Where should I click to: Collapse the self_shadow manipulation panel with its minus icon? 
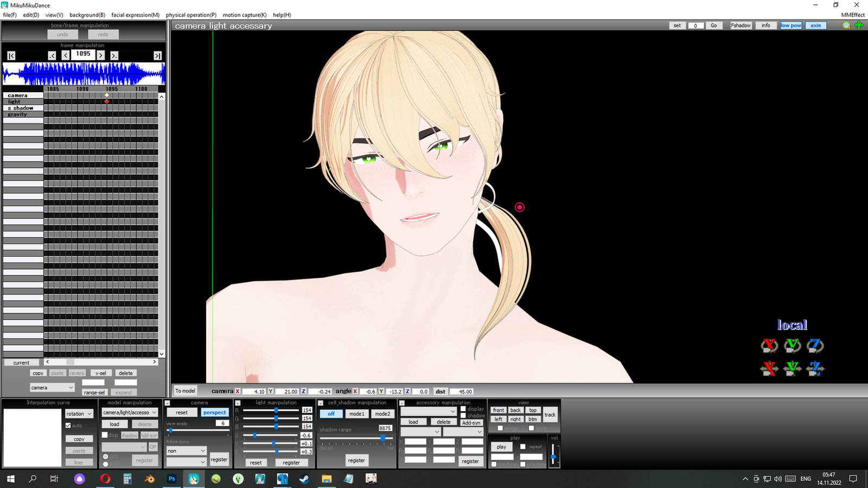[x=321, y=403]
